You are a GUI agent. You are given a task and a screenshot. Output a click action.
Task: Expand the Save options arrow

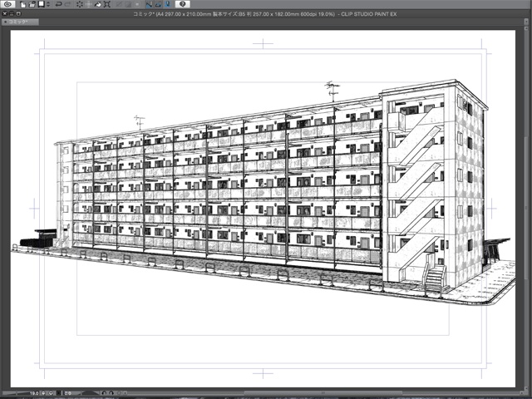pyautogui.click(x=48, y=4)
